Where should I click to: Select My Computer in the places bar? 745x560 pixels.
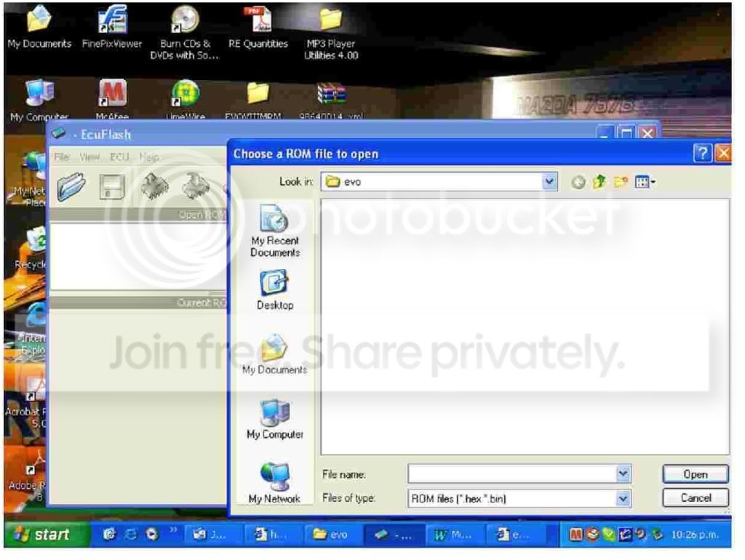coord(275,419)
